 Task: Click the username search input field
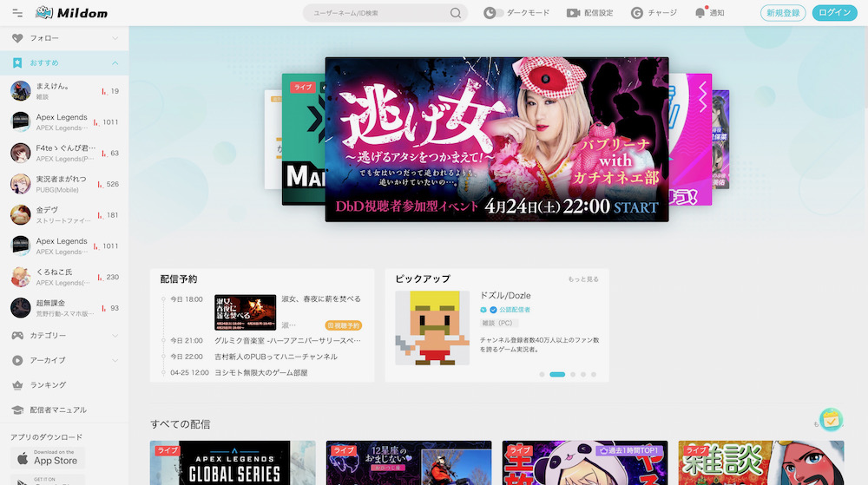[378, 13]
